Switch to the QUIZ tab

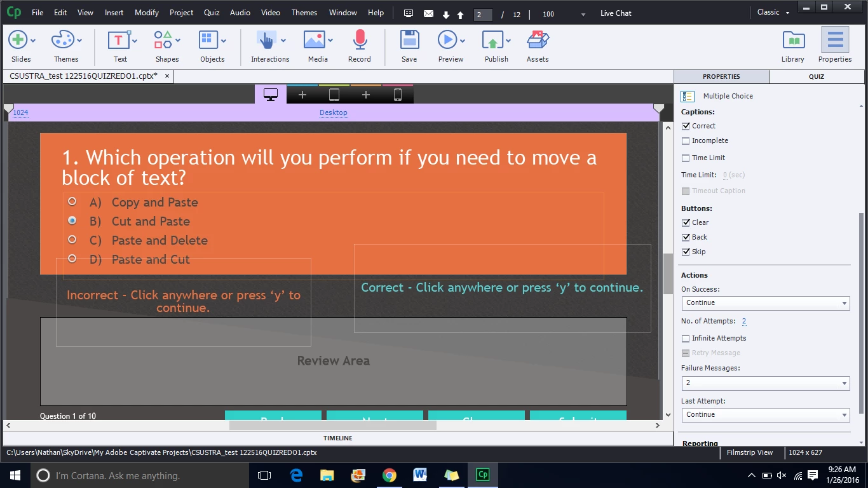pos(817,76)
